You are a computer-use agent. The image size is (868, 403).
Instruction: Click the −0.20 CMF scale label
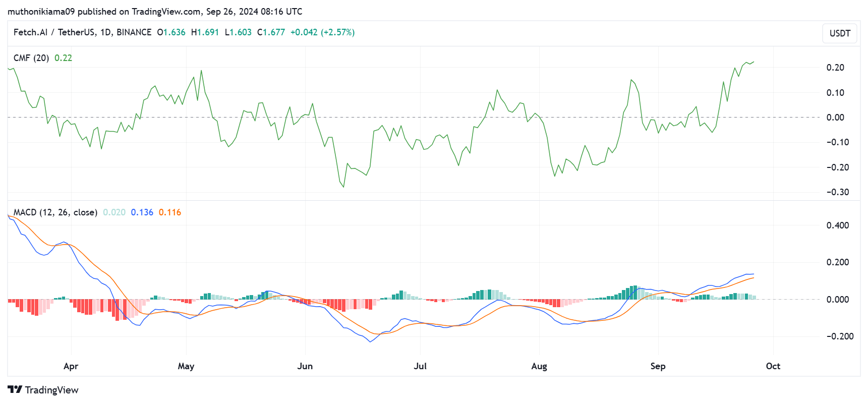point(838,167)
